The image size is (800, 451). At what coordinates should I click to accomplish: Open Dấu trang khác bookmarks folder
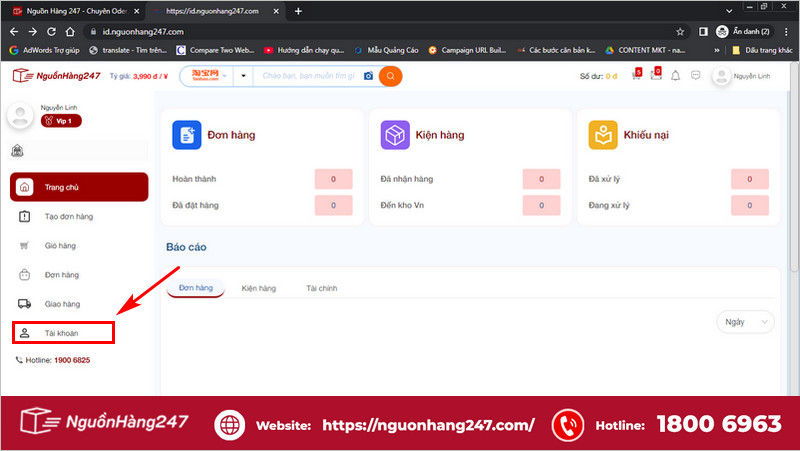tap(762, 50)
